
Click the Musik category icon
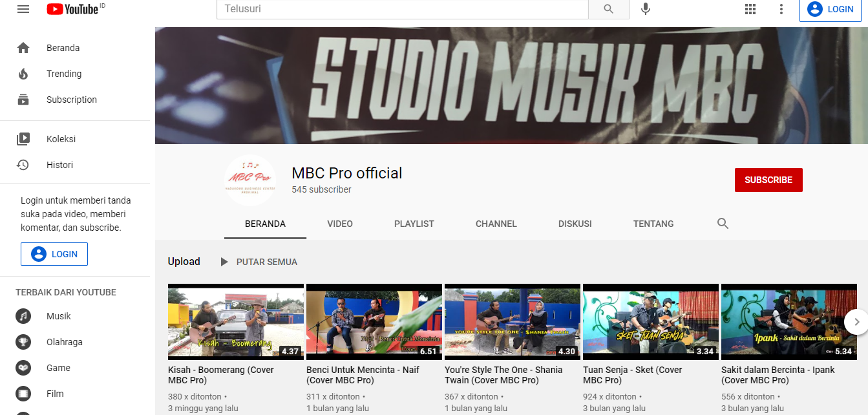pyautogui.click(x=23, y=316)
